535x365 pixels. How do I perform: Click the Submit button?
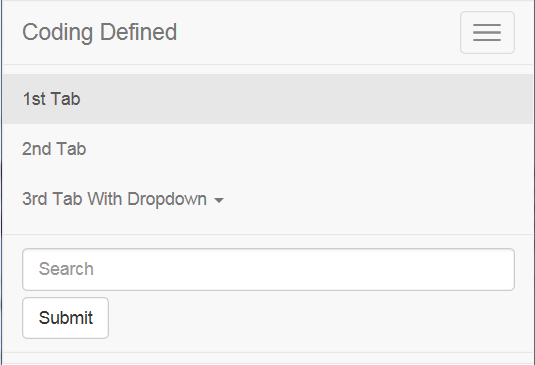[66, 318]
